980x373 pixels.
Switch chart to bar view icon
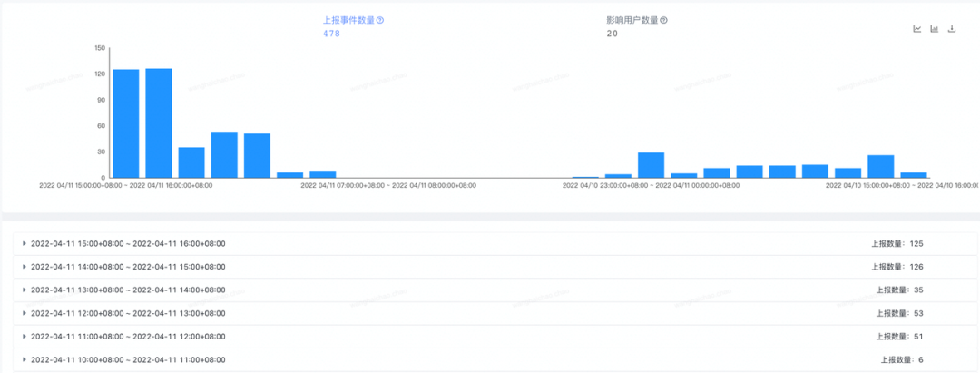934,29
